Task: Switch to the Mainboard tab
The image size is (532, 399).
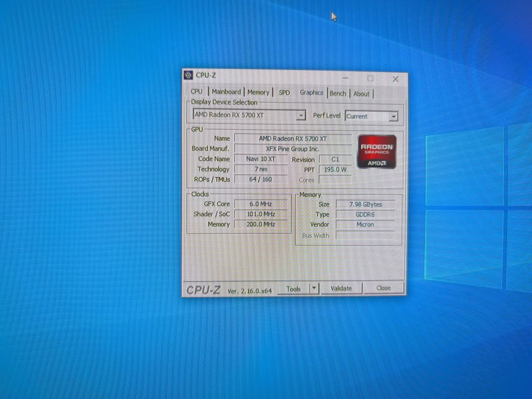Action: [227, 92]
